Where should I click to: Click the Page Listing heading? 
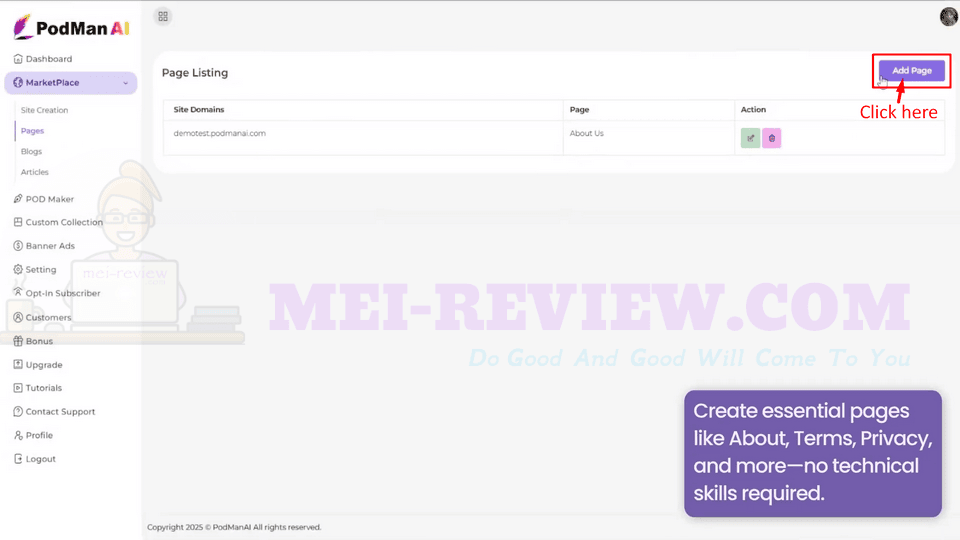(x=195, y=73)
